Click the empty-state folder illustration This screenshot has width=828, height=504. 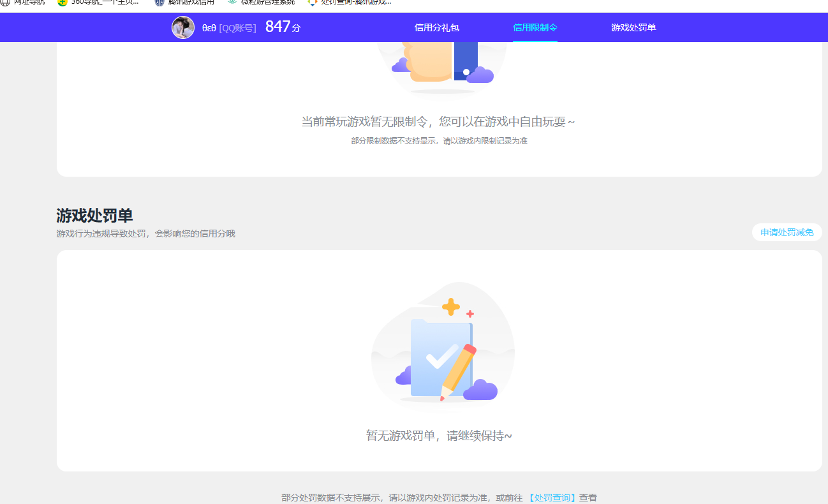pyautogui.click(x=443, y=348)
